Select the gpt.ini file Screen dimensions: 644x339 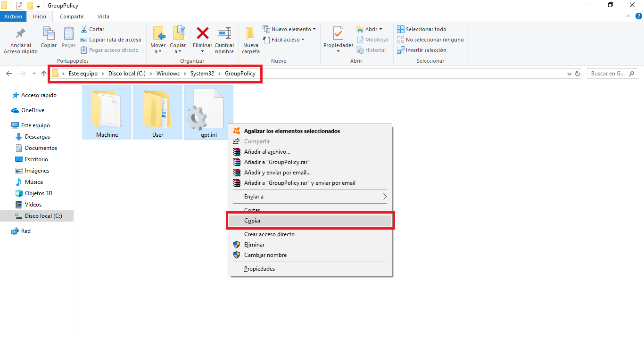click(208, 112)
